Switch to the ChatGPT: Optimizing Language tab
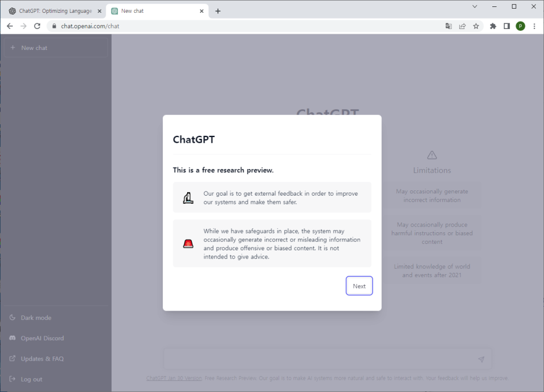 pyautogui.click(x=55, y=11)
